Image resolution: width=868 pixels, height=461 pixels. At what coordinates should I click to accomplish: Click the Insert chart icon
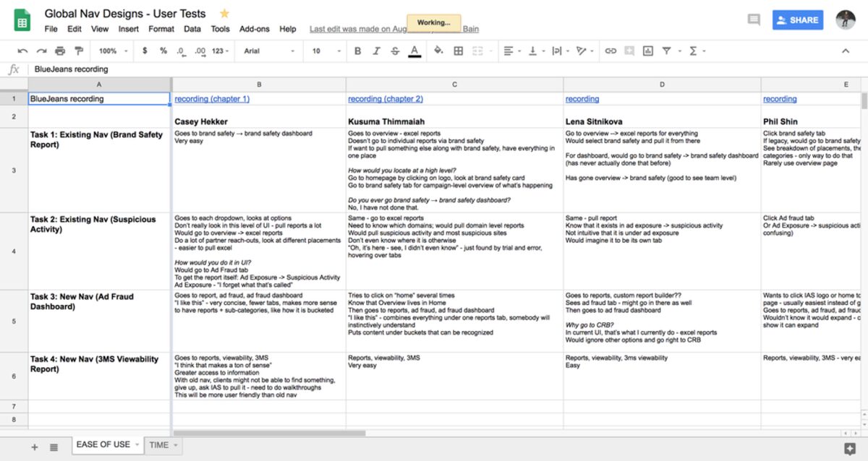click(x=647, y=51)
